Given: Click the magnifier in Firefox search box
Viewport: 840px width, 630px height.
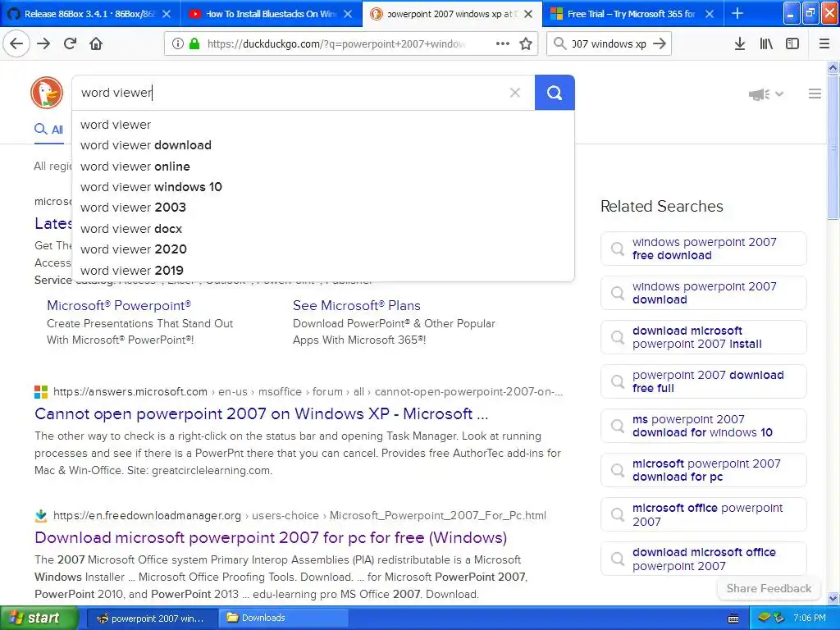Looking at the screenshot, I should pyautogui.click(x=559, y=43).
